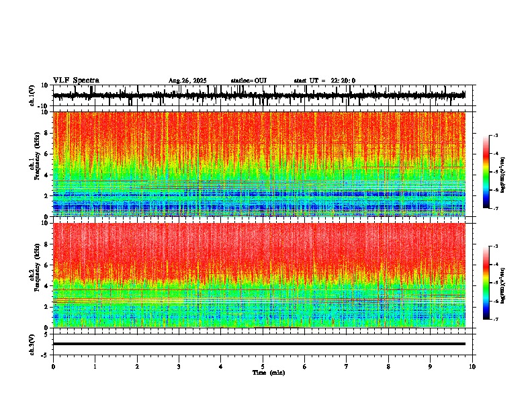Click the "ch.1(V)" axis label

(x=32, y=95)
